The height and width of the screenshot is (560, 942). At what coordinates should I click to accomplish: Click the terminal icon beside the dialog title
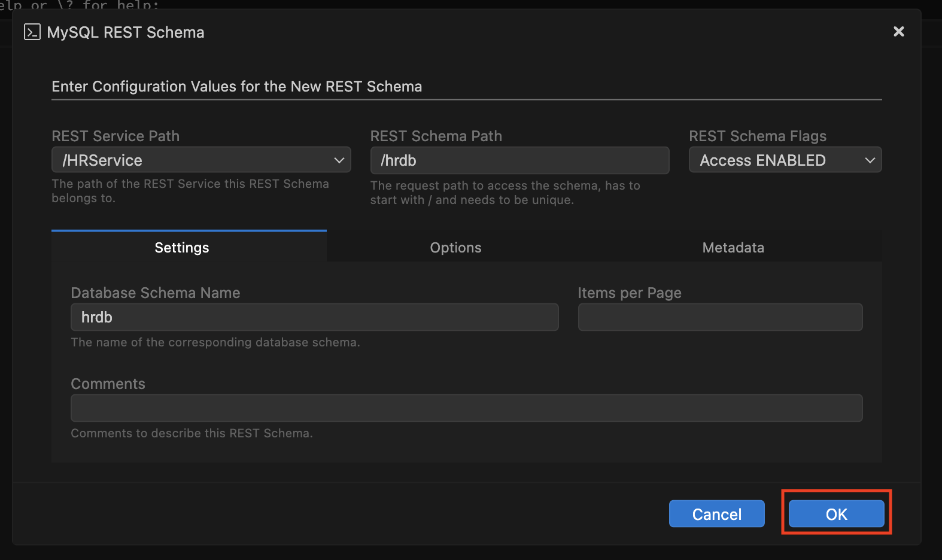(x=32, y=32)
